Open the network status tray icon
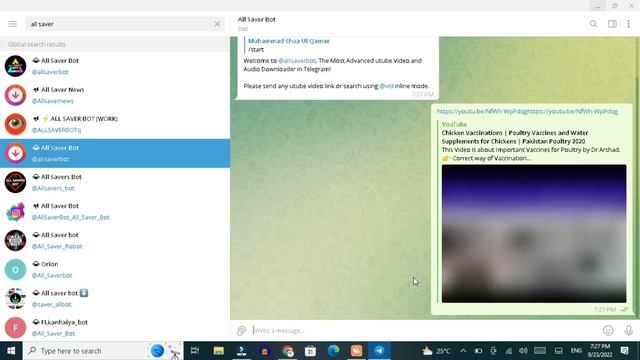Screen dimensions: 640x360 click(509, 351)
